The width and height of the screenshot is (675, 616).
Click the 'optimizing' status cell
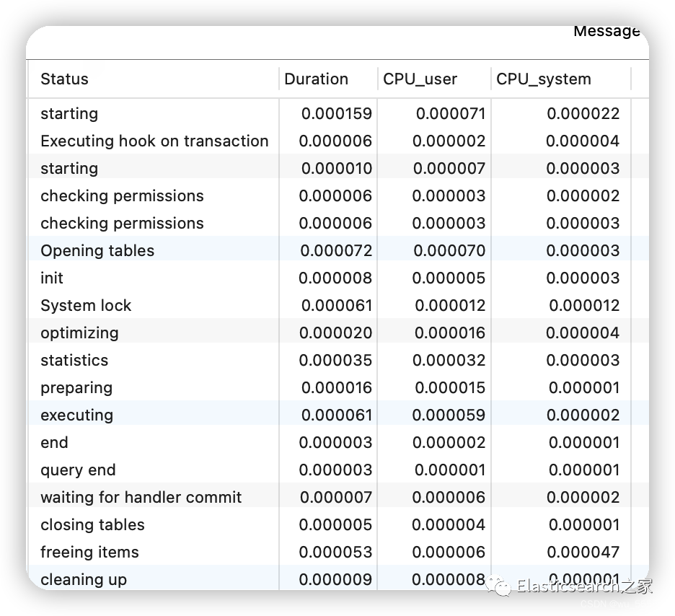pos(79,333)
